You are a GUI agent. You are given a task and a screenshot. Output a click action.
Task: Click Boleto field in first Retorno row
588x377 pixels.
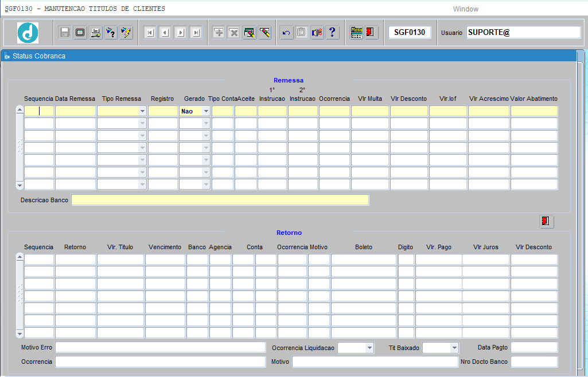(364, 260)
